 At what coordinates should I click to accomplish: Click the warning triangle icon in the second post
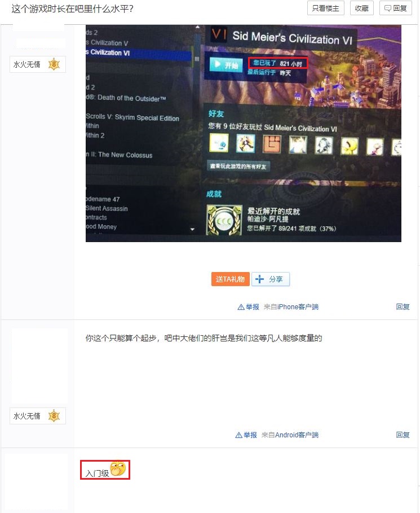pos(239,435)
